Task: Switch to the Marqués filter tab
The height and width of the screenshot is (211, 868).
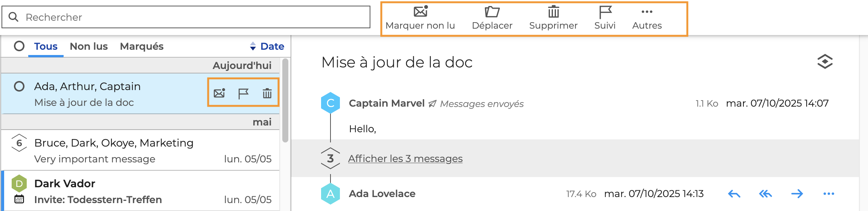Action: point(142,46)
